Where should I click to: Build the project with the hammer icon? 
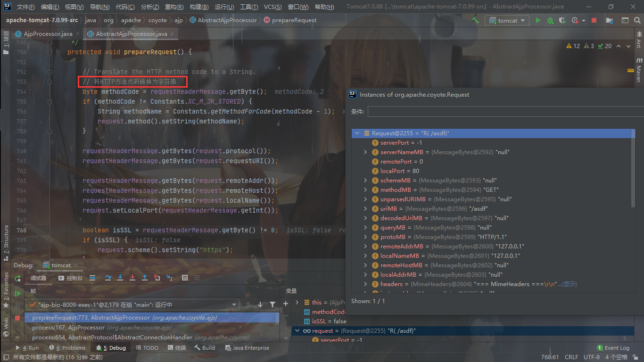(x=476, y=20)
